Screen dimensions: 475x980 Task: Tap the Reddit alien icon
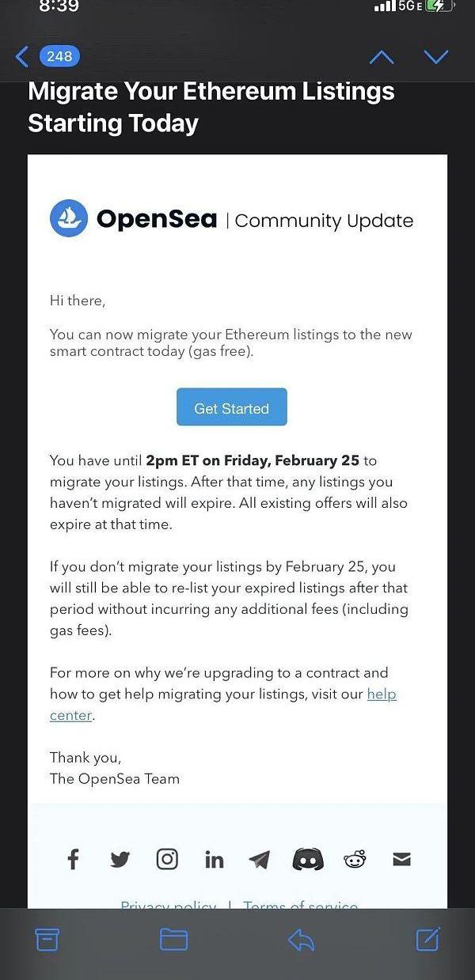pyautogui.click(x=355, y=859)
